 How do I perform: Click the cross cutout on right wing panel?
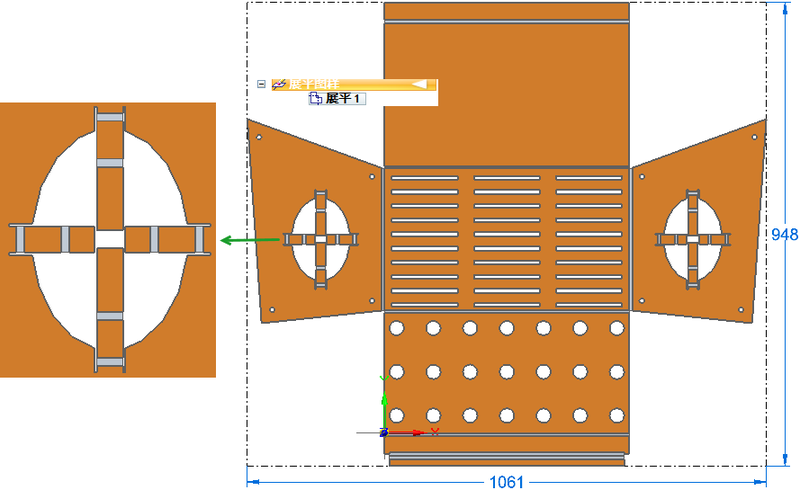[692, 238]
